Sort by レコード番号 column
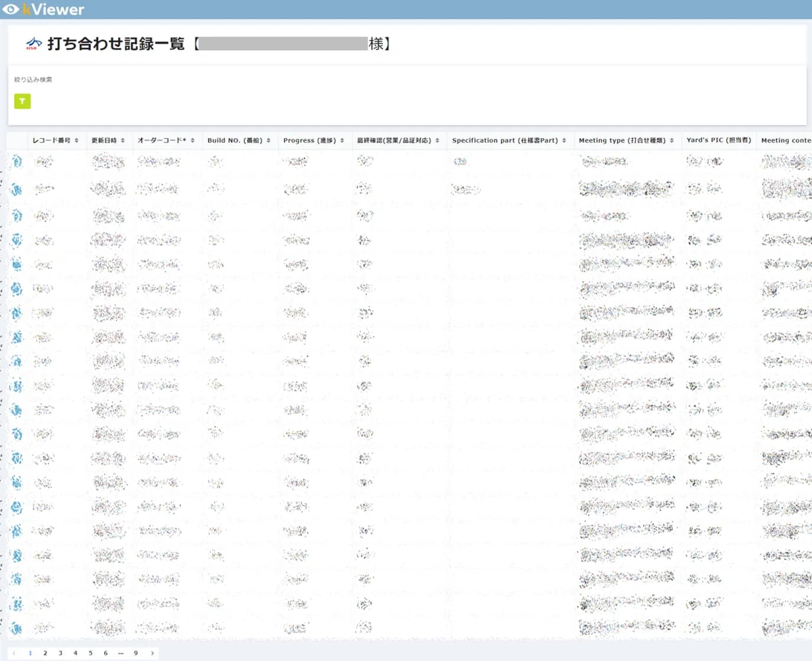The image size is (812, 661). click(55, 141)
